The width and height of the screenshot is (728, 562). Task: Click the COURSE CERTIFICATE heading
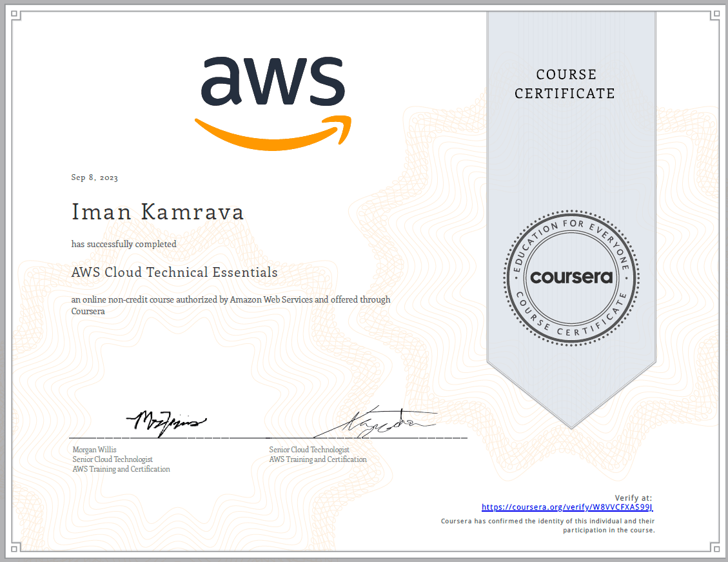coord(565,84)
